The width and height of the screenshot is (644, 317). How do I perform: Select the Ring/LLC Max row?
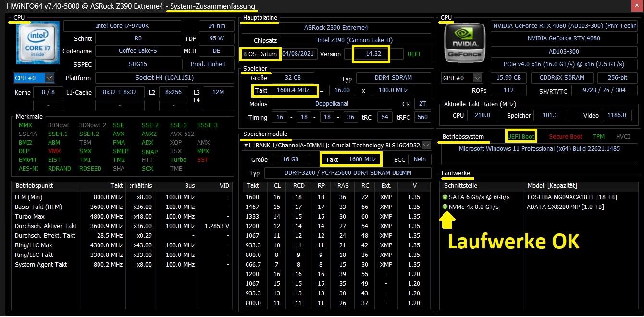[x=123, y=245]
